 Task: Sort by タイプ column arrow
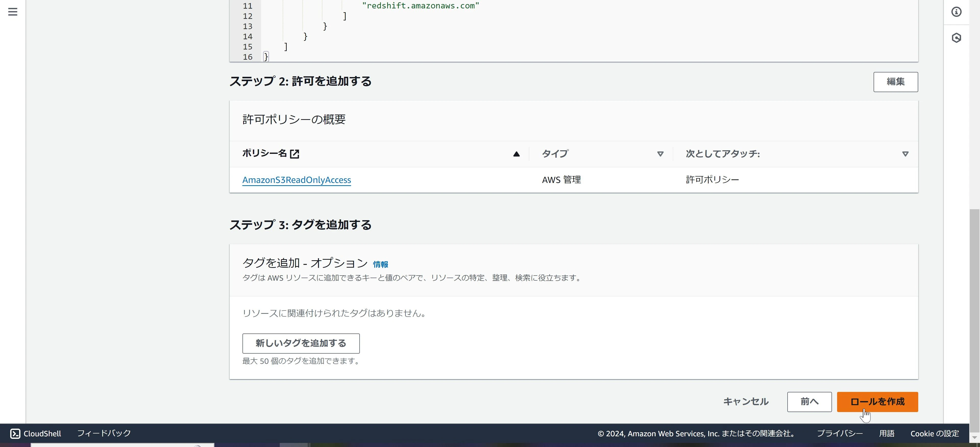660,154
